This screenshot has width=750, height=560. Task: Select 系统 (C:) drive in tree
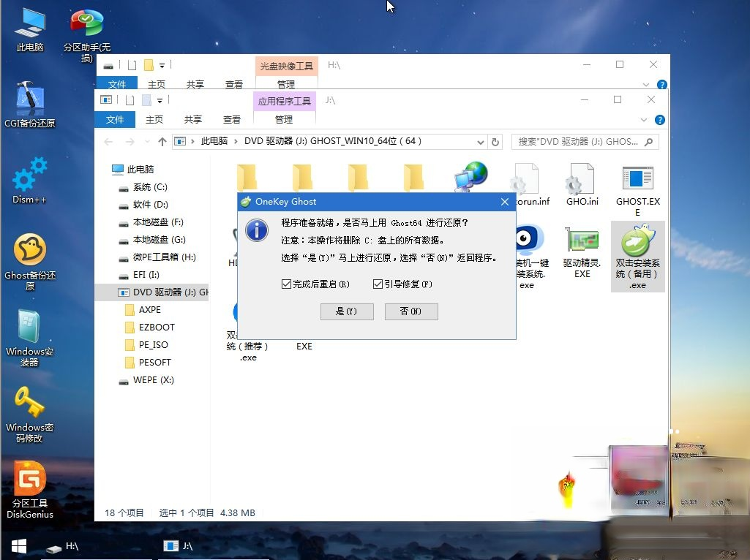click(143, 187)
